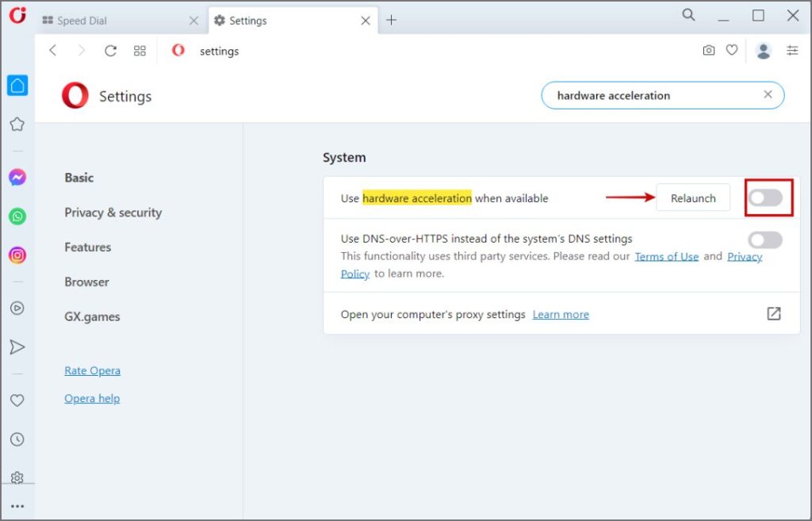
Task: Open the Easy Setup sliders icon
Action: 792,50
